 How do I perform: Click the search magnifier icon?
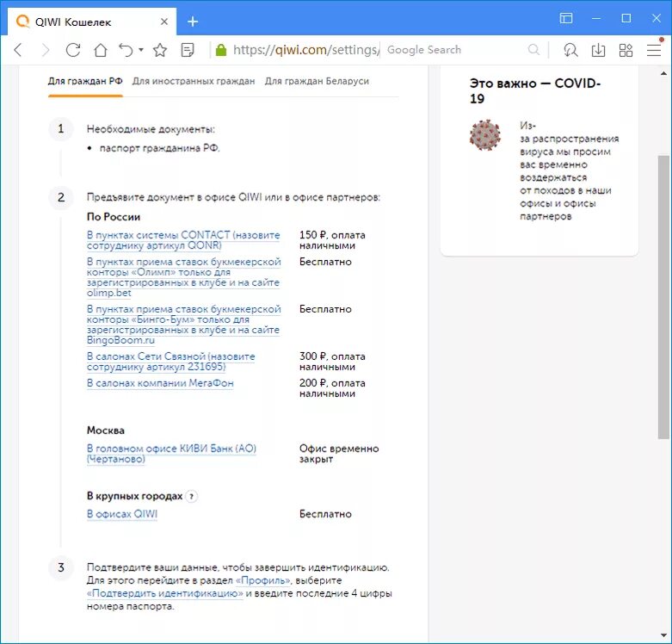pos(534,50)
